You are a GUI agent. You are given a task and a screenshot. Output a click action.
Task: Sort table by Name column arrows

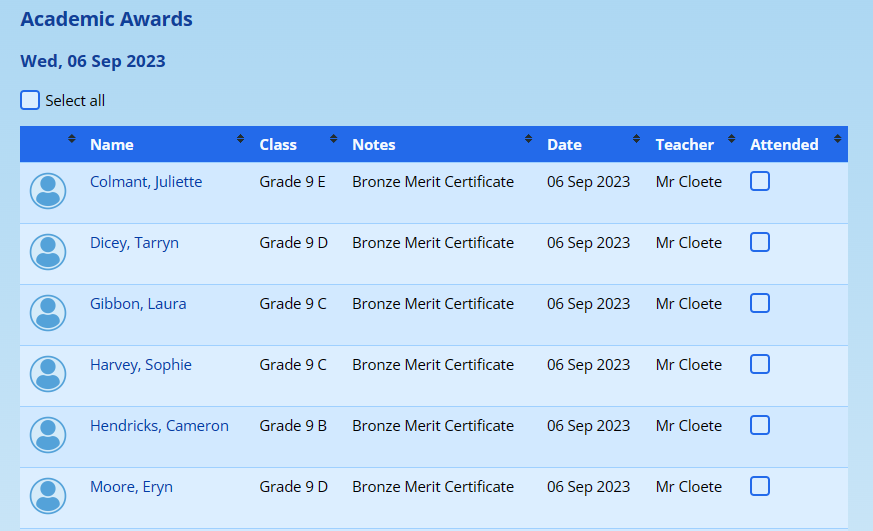(240, 139)
